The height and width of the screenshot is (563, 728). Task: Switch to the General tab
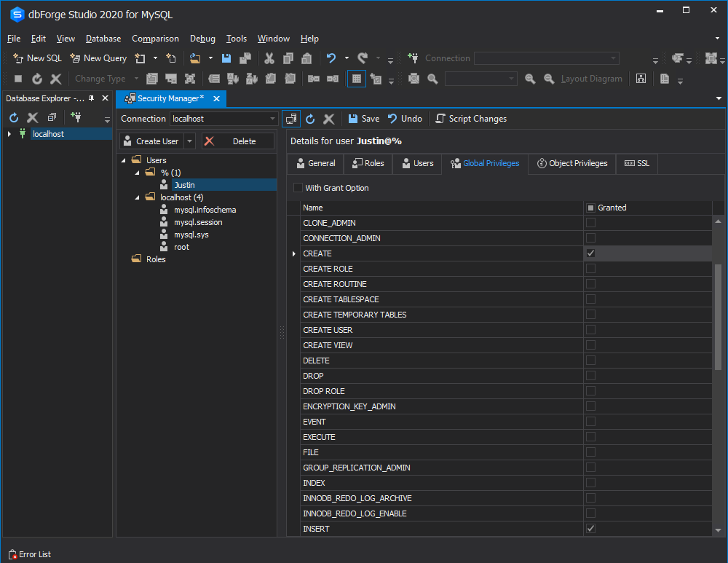316,164
